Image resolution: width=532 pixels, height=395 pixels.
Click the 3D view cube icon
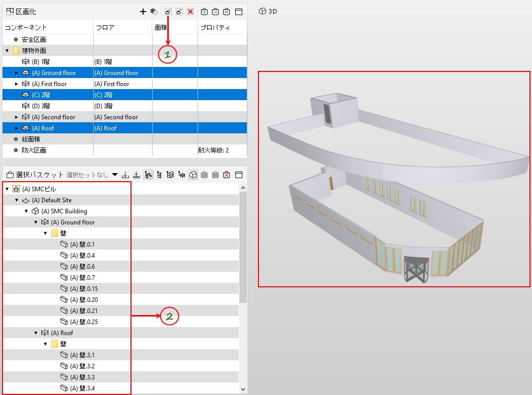262,11
